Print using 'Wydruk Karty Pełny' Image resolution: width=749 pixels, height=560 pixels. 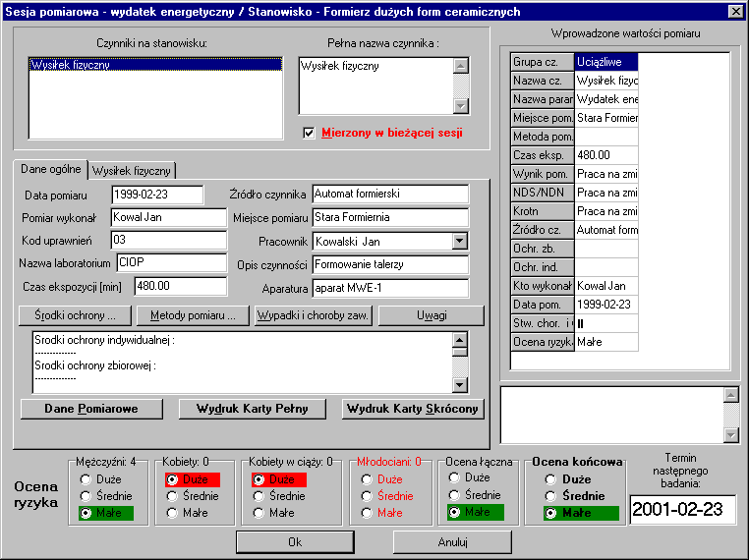[253, 409]
